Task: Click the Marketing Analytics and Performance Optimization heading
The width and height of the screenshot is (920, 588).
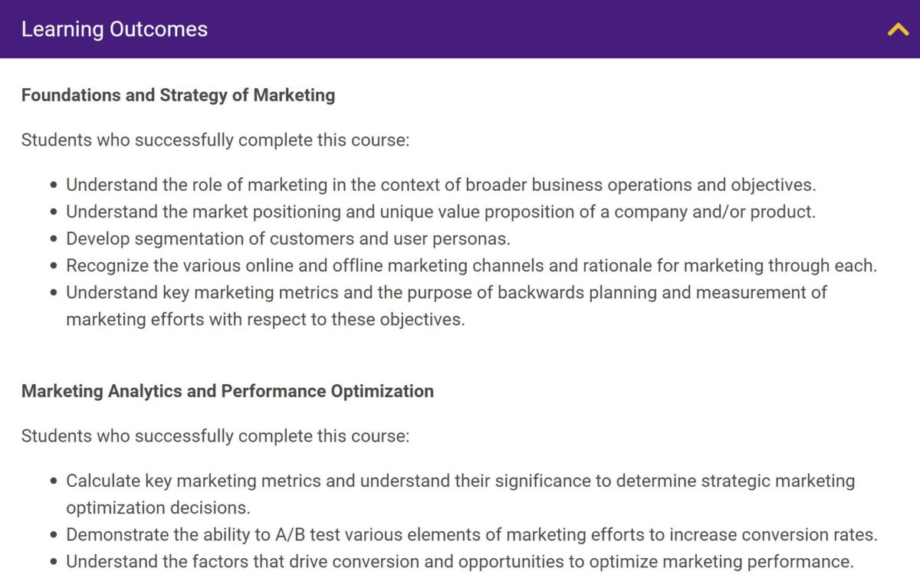Action: coord(227,391)
